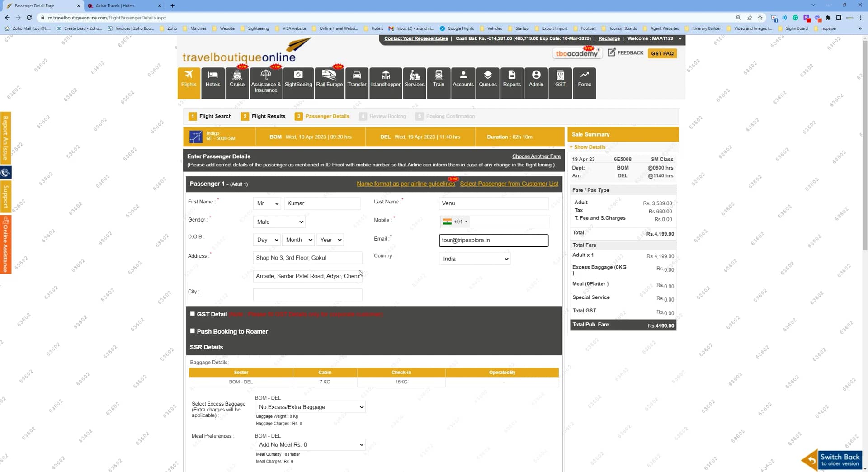Switch to the Flight Results step
Screen dimensions: 868x472
click(x=269, y=116)
